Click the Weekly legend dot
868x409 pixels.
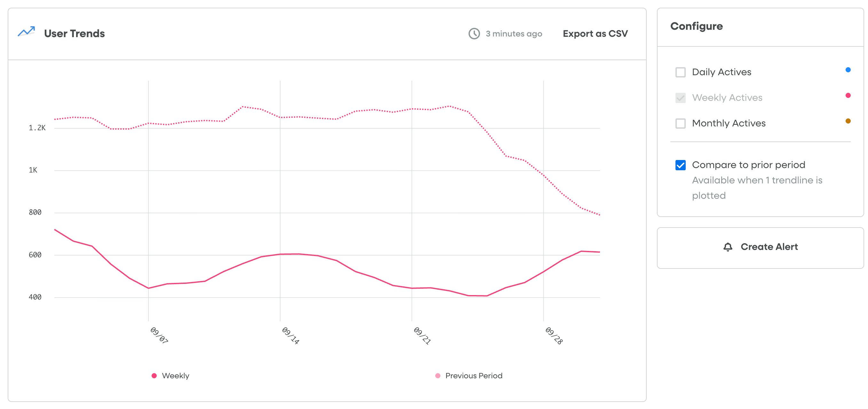coord(154,376)
